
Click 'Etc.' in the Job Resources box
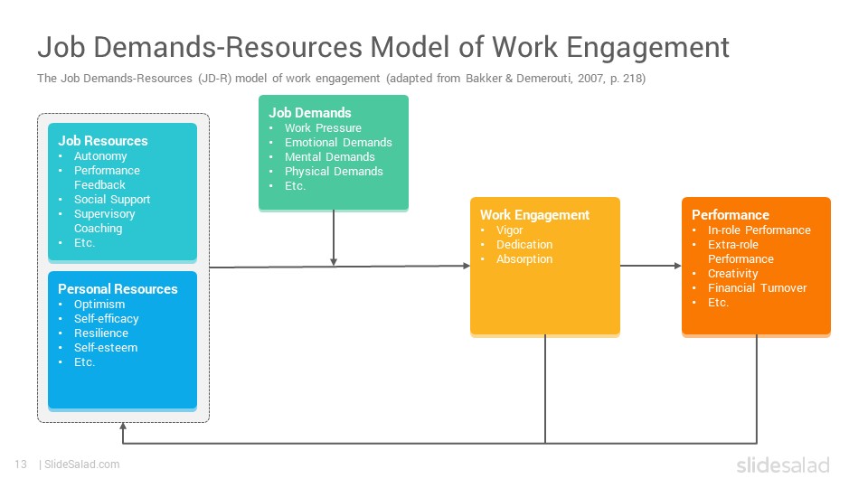point(85,242)
